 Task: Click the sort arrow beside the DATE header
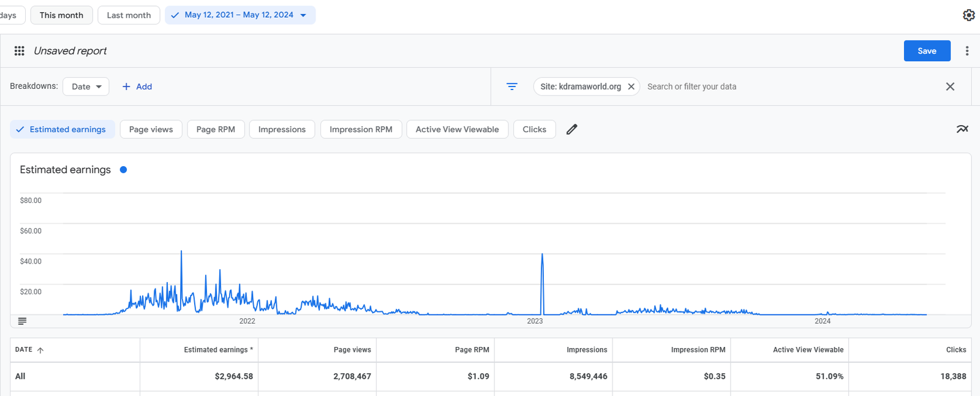coord(40,350)
